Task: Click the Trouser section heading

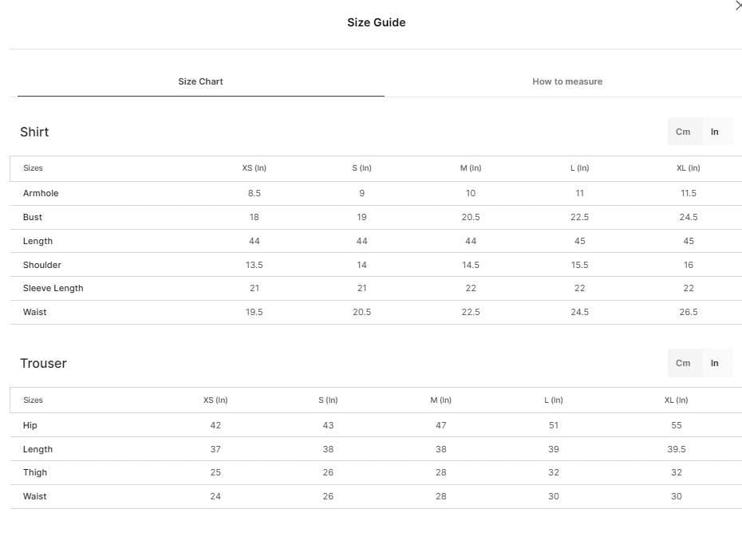Action: pyautogui.click(x=43, y=363)
